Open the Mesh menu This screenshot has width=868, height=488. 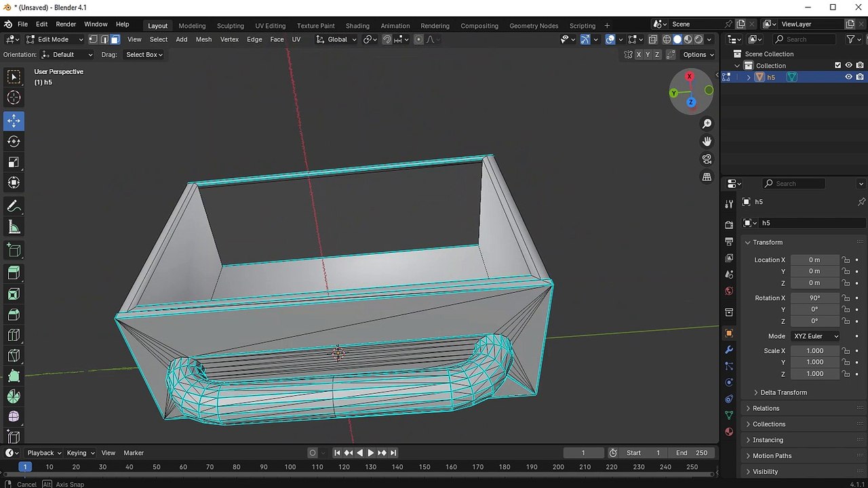coord(203,39)
